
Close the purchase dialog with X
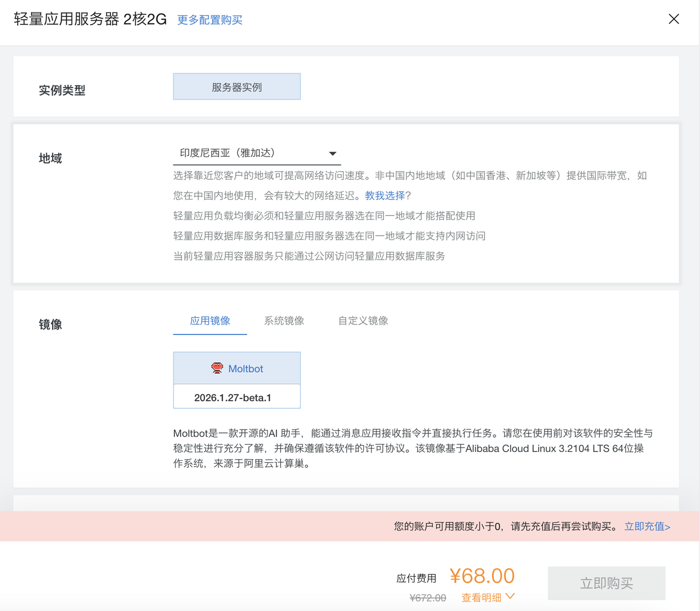[x=674, y=19]
